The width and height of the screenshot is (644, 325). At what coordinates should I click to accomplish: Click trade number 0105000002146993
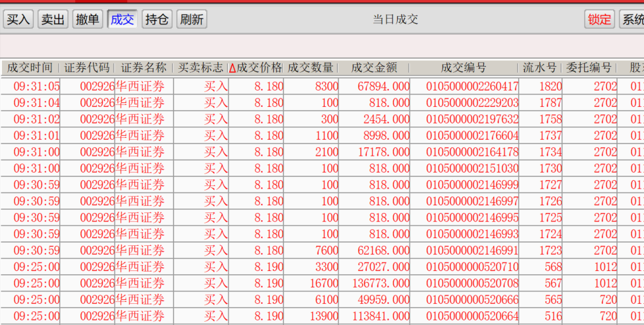pos(472,234)
